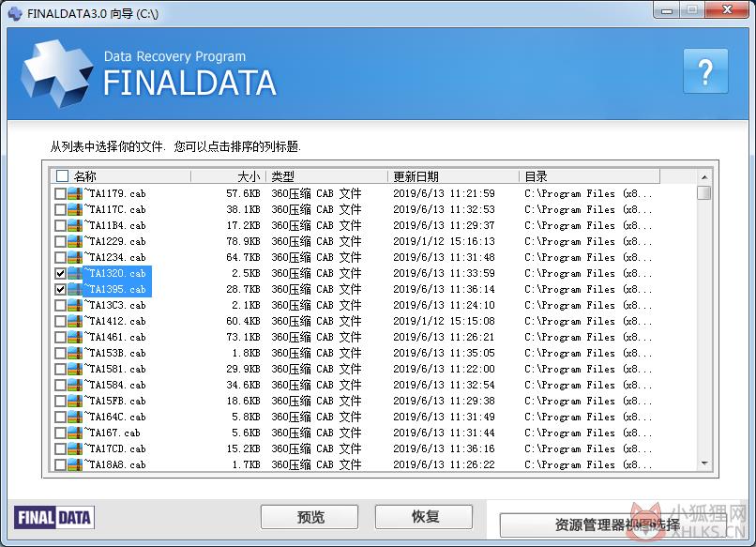Sort the list by 类型 column header
This screenshot has width=756, height=547.
[x=326, y=176]
